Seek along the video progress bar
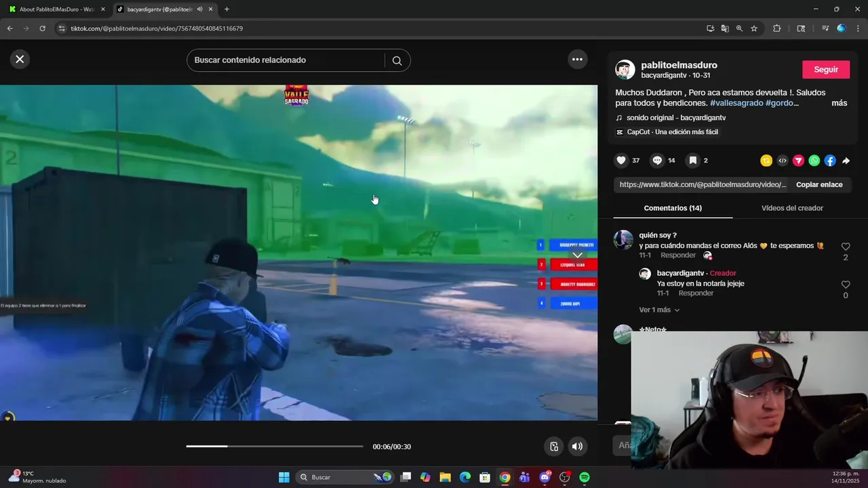Screen dimensions: 868x488 (x=275, y=446)
